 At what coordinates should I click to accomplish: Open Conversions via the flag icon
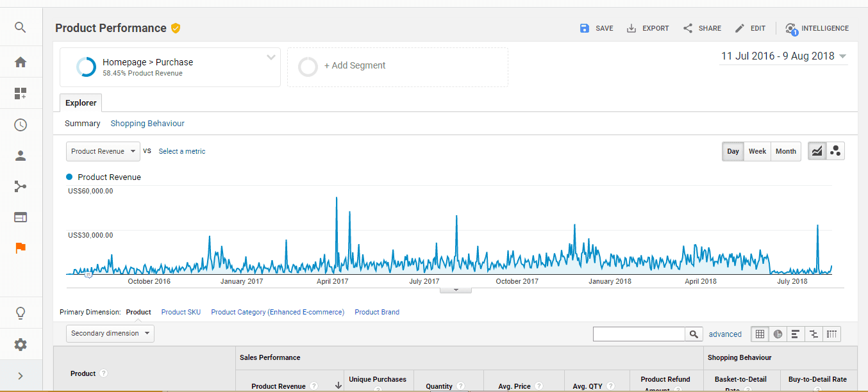pyautogui.click(x=20, y=248)
